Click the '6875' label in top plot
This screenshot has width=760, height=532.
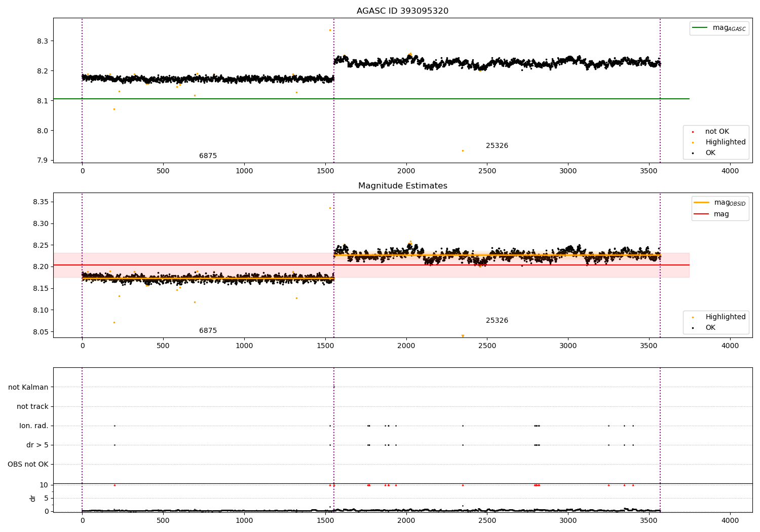click(208, 156)
